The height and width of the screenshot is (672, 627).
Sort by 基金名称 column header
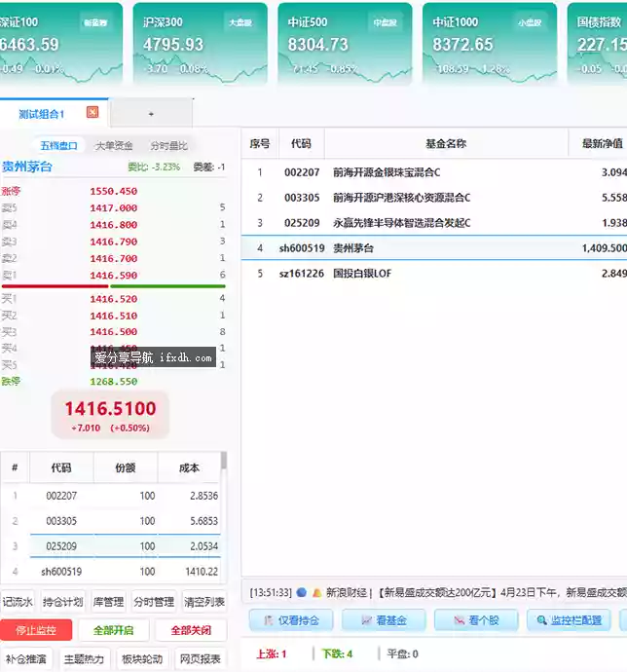(x=446, y=143)
